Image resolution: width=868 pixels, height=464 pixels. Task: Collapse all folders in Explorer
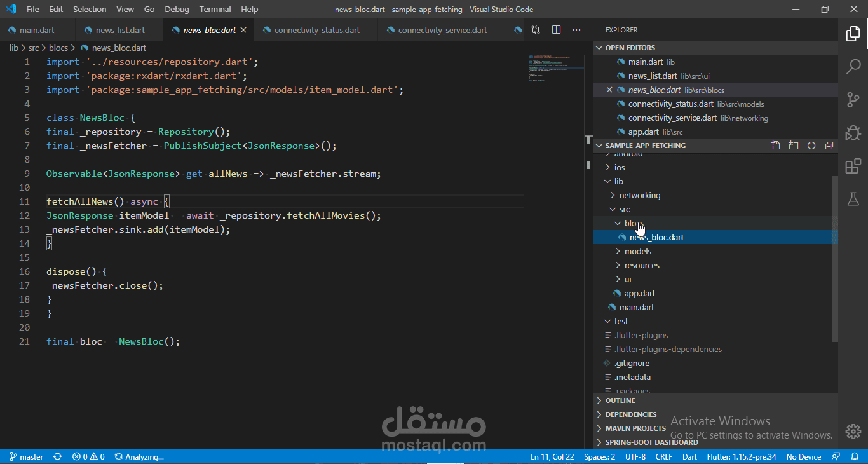coord(829,146)
